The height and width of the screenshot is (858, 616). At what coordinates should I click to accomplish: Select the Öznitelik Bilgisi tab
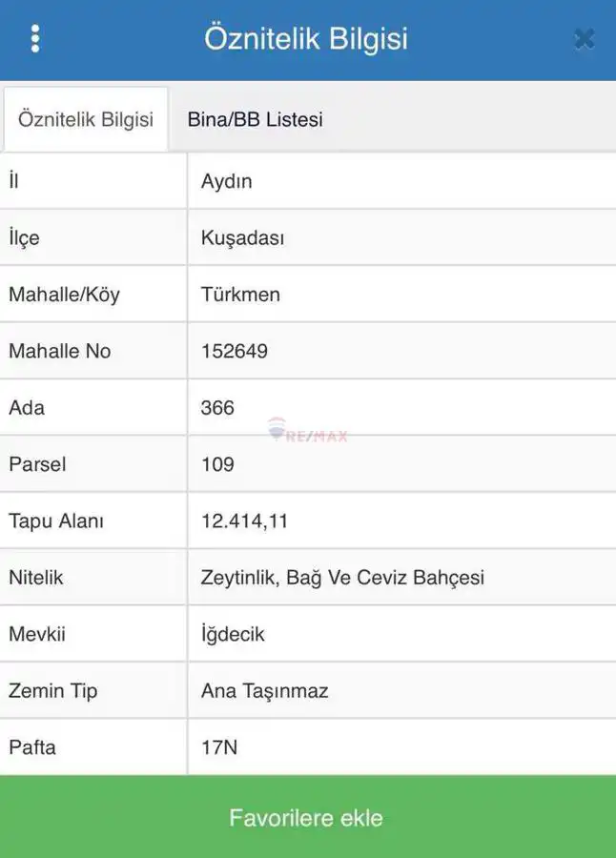tap(86, 119)
